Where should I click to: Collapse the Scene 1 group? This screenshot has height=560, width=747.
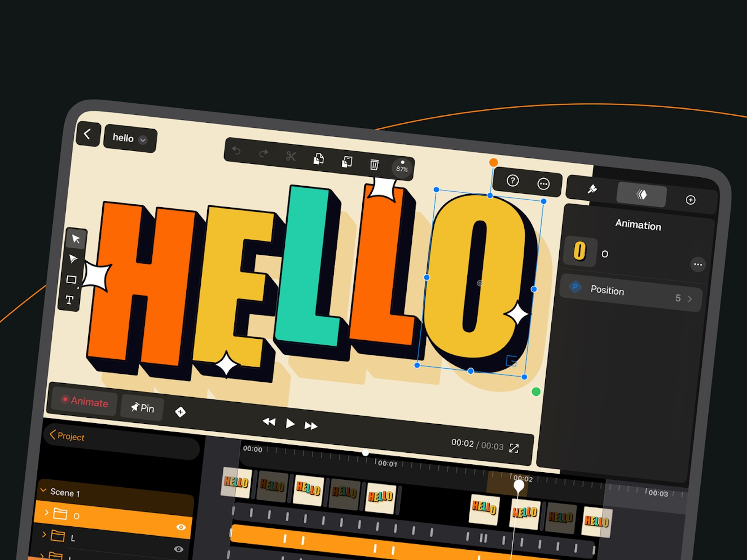[x=43, y=490]
